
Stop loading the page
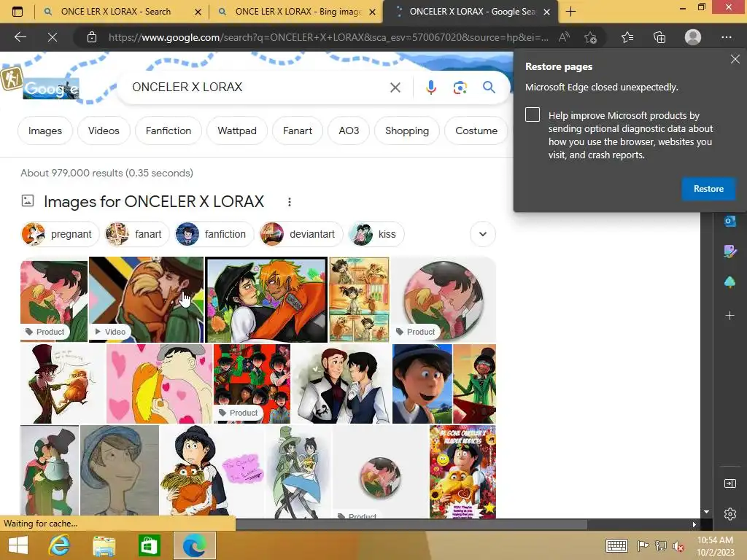coord(53,37)
